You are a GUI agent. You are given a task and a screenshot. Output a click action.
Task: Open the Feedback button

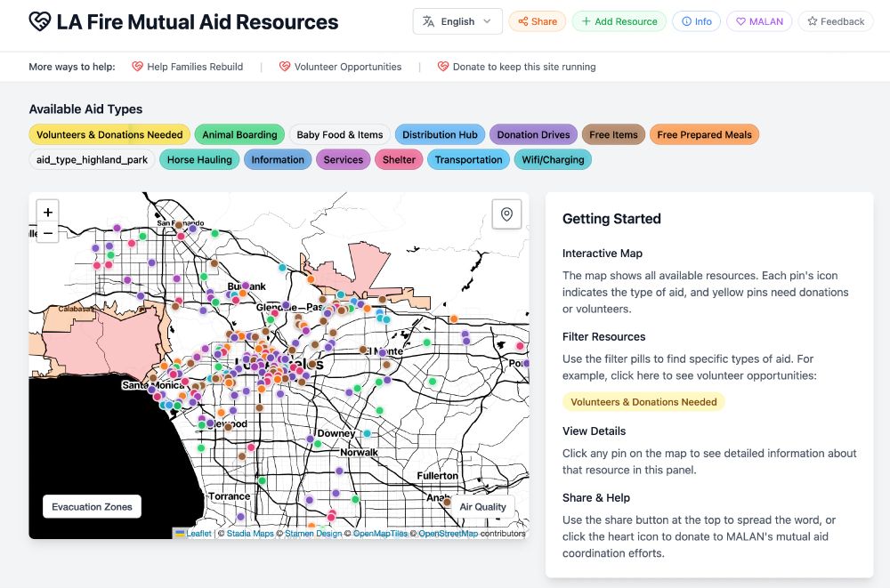tap(836, 21)
